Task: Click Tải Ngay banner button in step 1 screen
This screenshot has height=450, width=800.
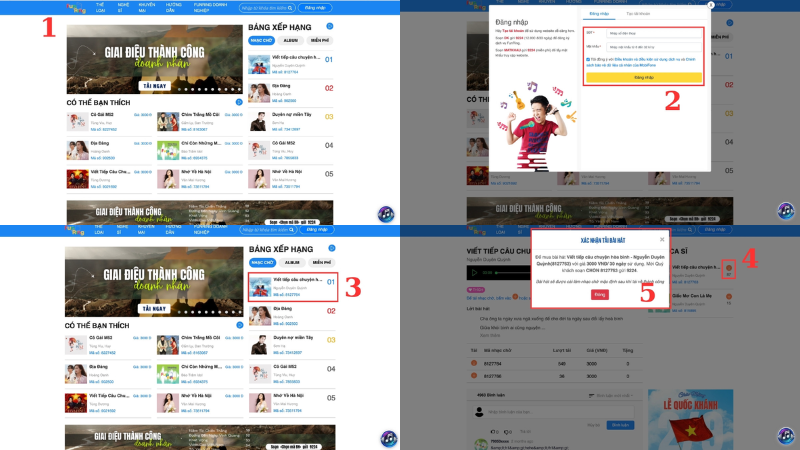Action: (x=154, y=86)
